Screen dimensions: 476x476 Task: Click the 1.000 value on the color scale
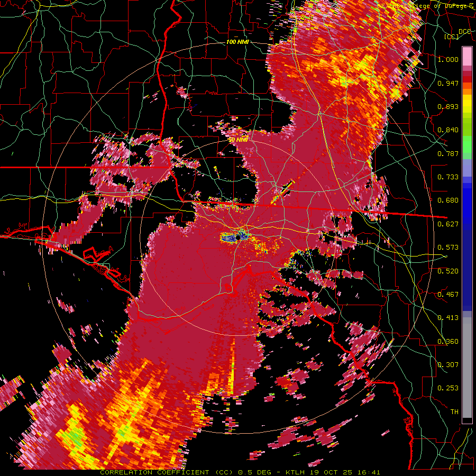coord(448,59)
